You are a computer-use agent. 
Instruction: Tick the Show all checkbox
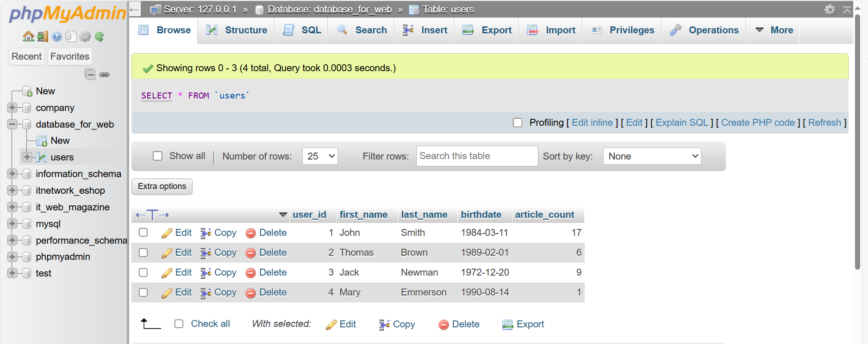[x=157, y=156]
